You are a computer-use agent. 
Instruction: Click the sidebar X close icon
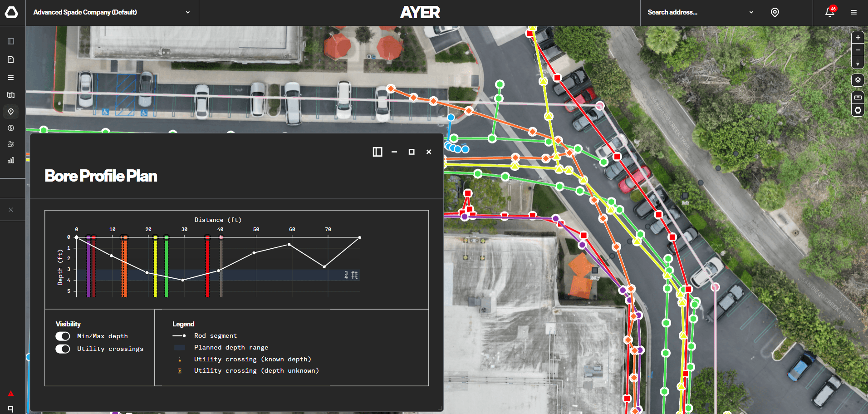click(x=11, y=210)
